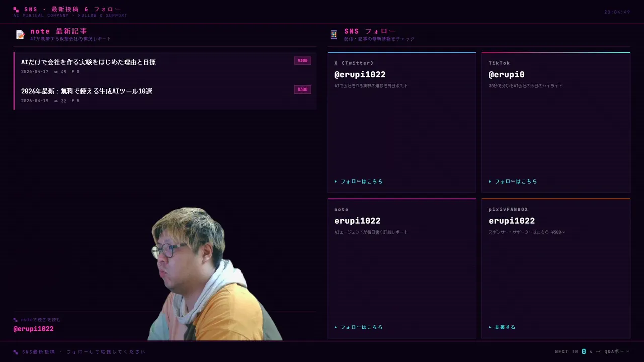
Task: Open article 2026年最新:無料で使える生成AIツール10選
Action: click(87, 91)
